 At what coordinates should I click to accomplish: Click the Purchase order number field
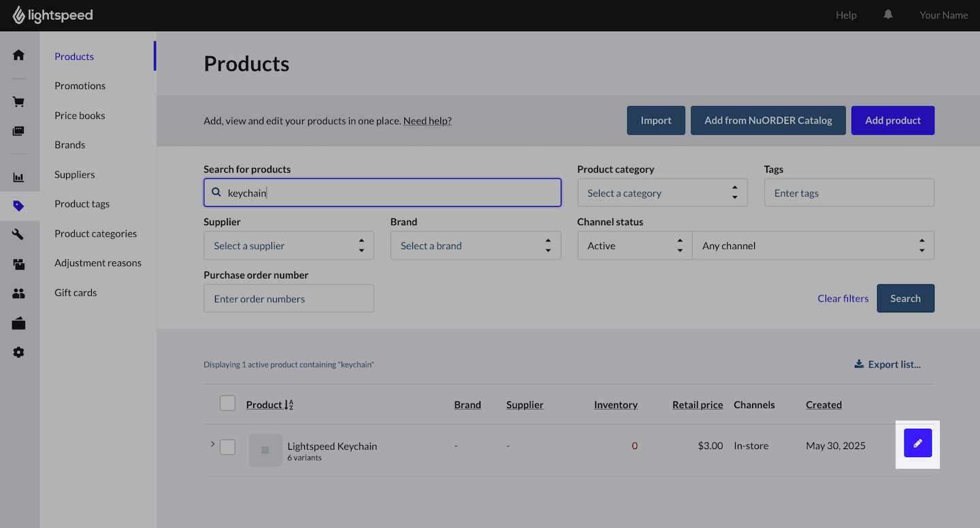tap(289, 299)
